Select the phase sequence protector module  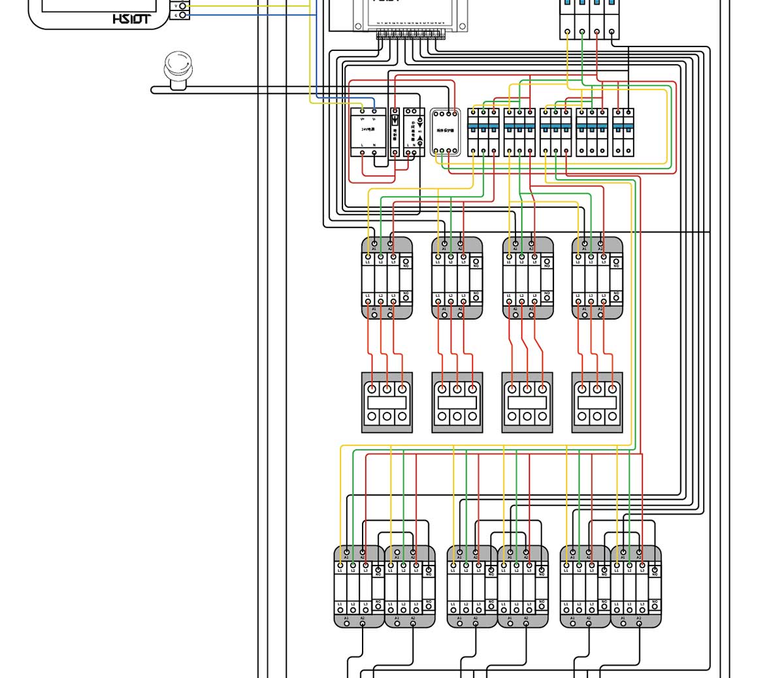[x=445, y=131]
